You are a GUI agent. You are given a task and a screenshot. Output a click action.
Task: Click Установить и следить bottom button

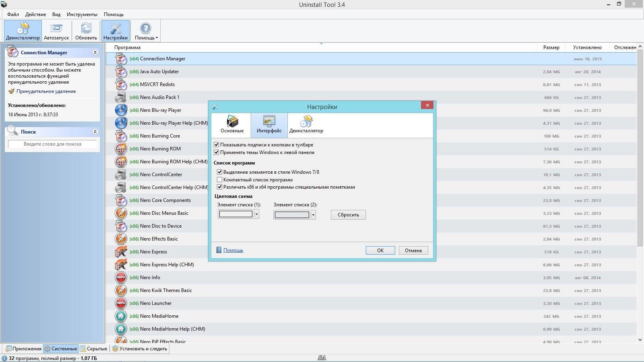140,349
